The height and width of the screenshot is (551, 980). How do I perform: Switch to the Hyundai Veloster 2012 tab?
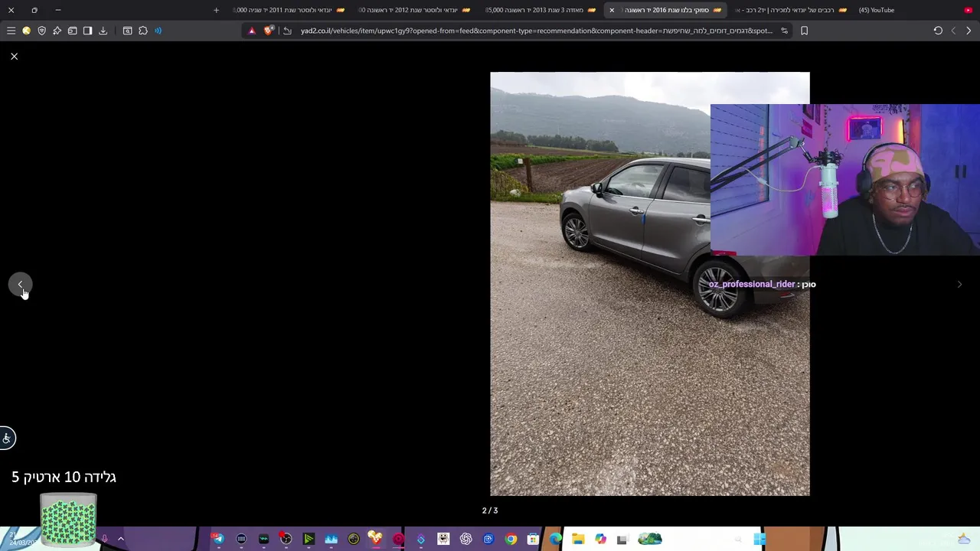tap(414, 10)
